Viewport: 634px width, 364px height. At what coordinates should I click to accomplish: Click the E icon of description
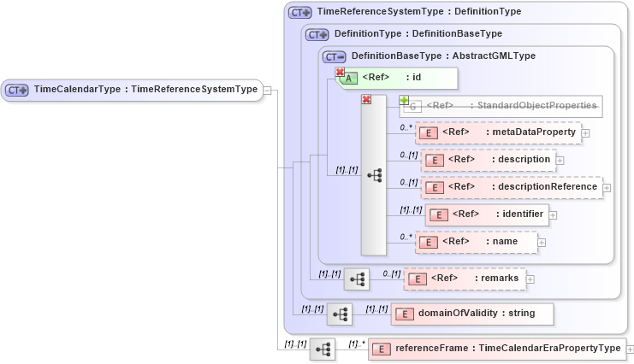435,161
